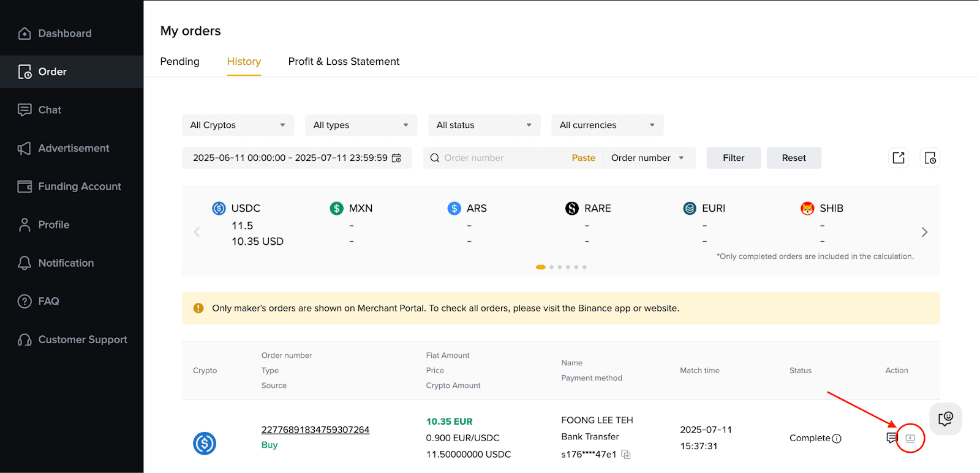
Task: Expand the All status dropdown
Action: 484,125
